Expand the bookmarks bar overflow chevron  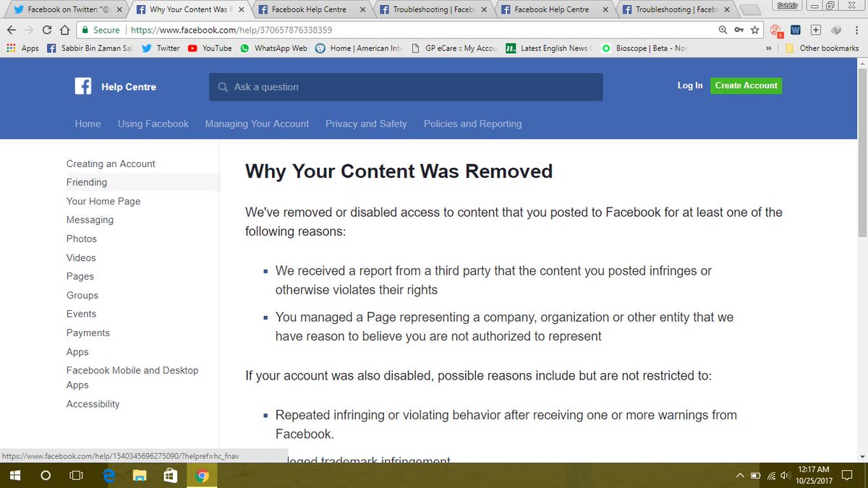click(768, 48)
